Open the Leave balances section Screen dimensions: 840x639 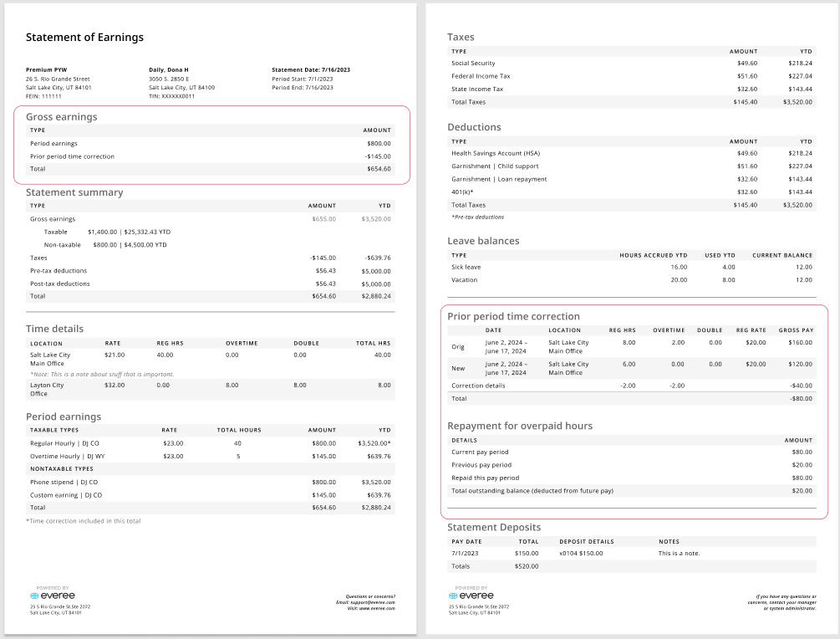pyautogui.click(x=483, y=241)
